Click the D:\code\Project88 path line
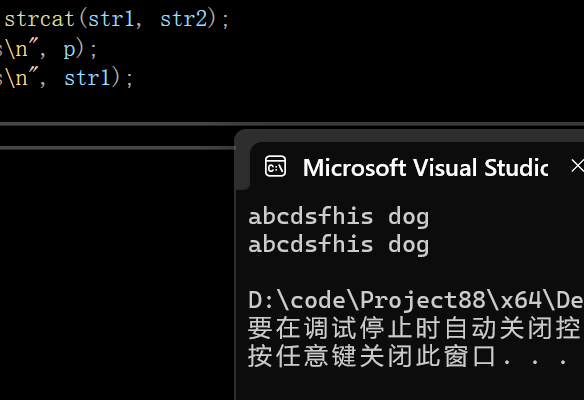 (x=416, y=300)
